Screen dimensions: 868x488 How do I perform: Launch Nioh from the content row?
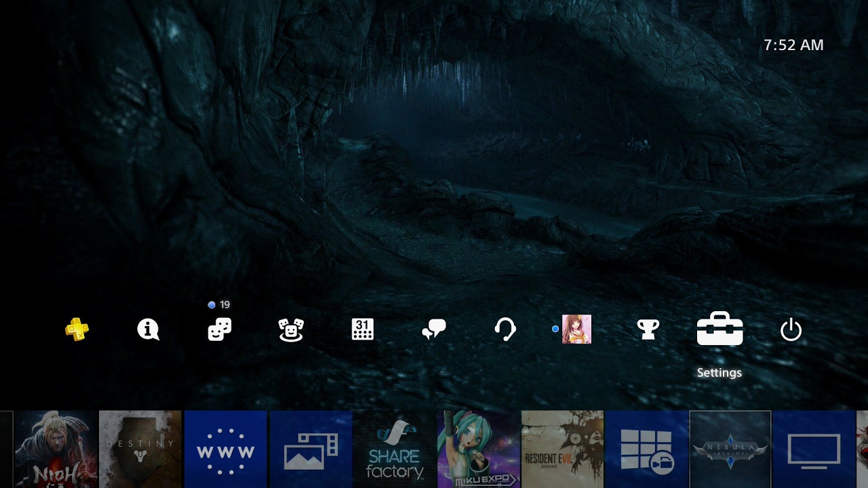pos(54,447)
